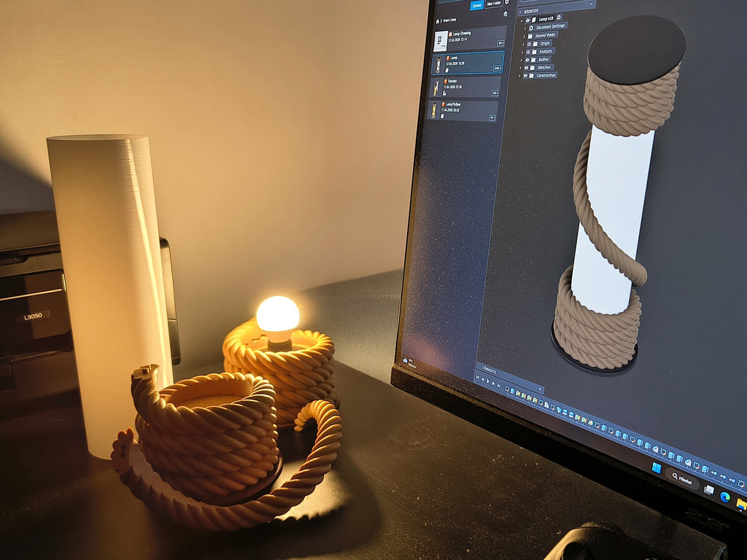Click the refresh icon in data panel
The image size is (747, 560).
point(506,14)
